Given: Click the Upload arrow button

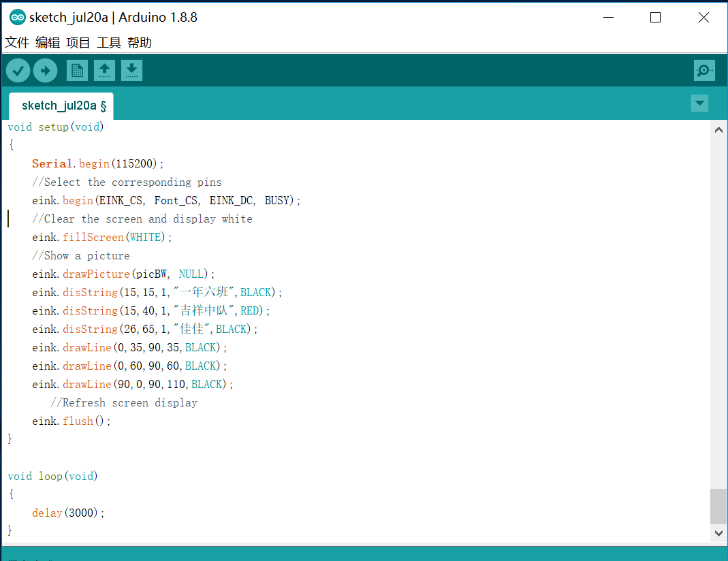Looking at the screenshot, I should (46, 71).
